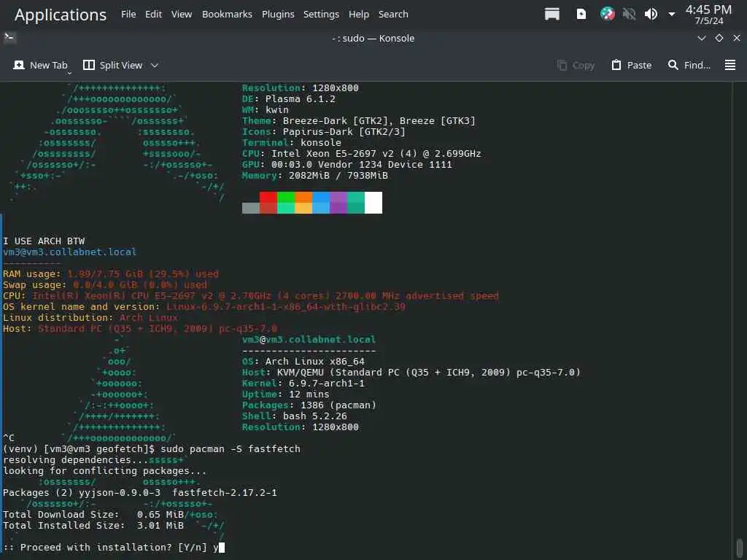
Task: Click the 'I USE ARCH BTW' text
Action: click(x=44, y=241)
